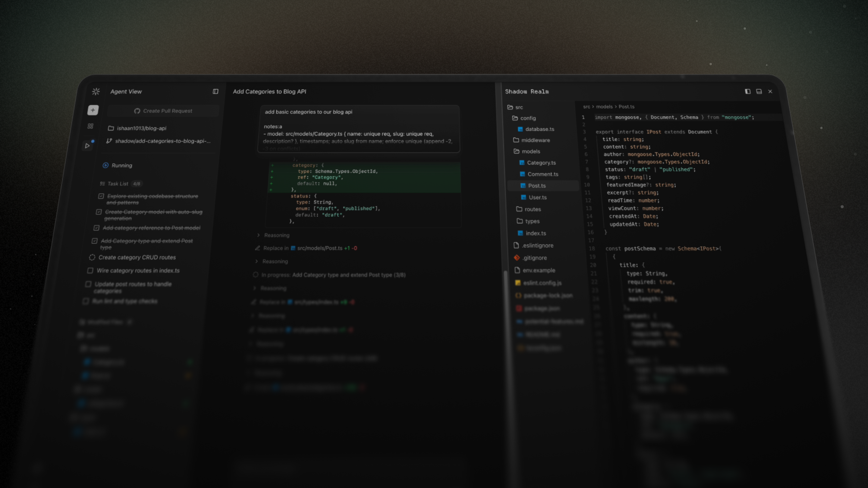This screenshot has width=868, height=488.
Task: Click models in breadcrumb path
Action: coord(605,107)
